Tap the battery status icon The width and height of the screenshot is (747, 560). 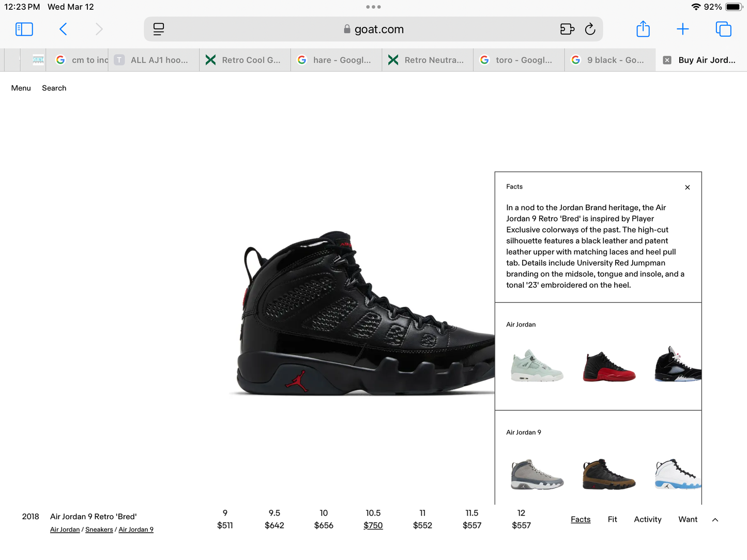pyautogui.click(x=734, y=7)
